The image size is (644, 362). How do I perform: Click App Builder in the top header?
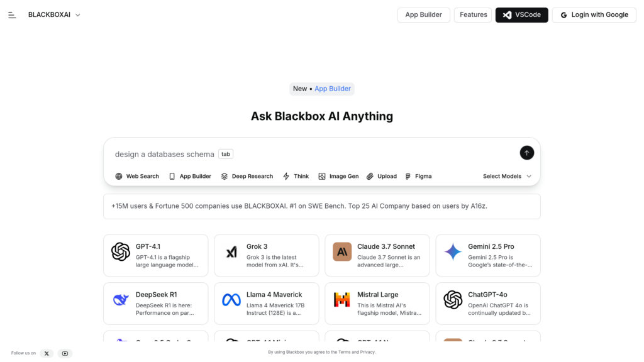423,14
